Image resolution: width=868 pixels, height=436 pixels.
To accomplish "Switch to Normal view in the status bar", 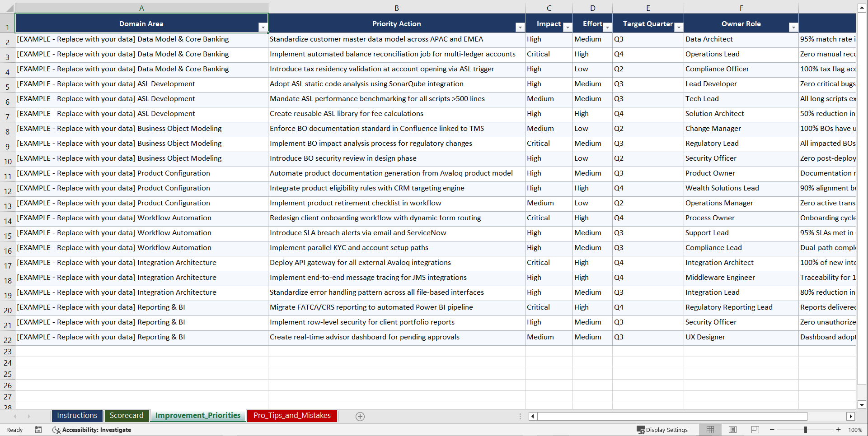I will click(710, 430).
